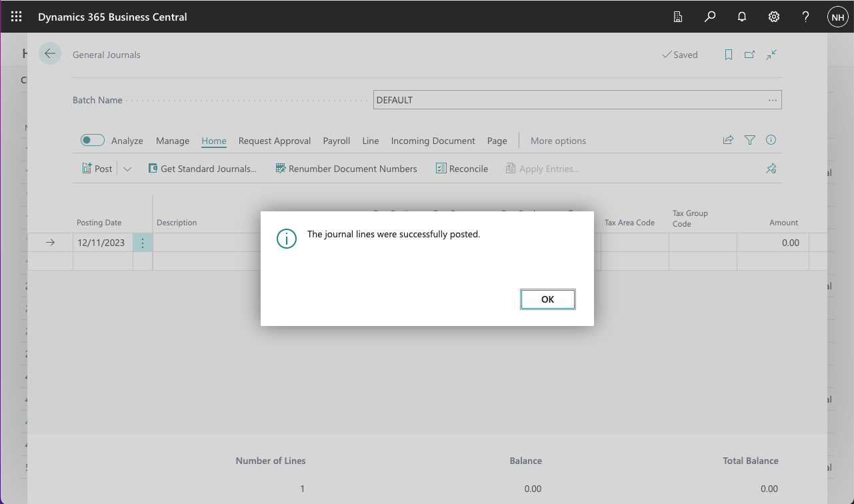Click the journal lines posted message text
This screenshot has width=854, height=504.
click(393, 234)
